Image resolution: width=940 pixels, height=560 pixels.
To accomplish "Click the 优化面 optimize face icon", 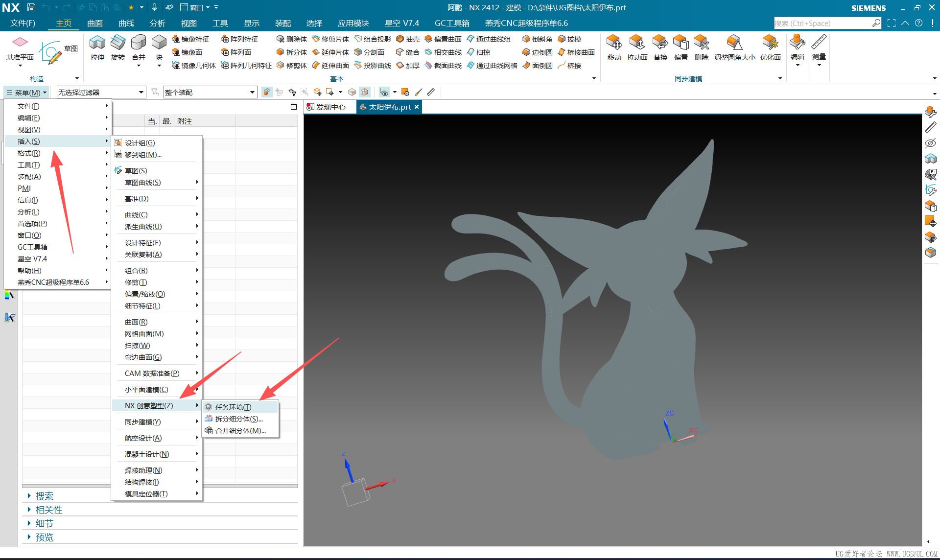I will (770, 43).
